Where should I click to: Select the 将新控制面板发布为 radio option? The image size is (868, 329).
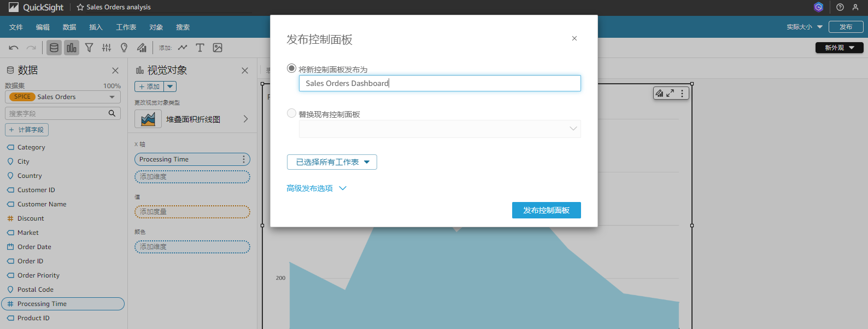(292, 68)
